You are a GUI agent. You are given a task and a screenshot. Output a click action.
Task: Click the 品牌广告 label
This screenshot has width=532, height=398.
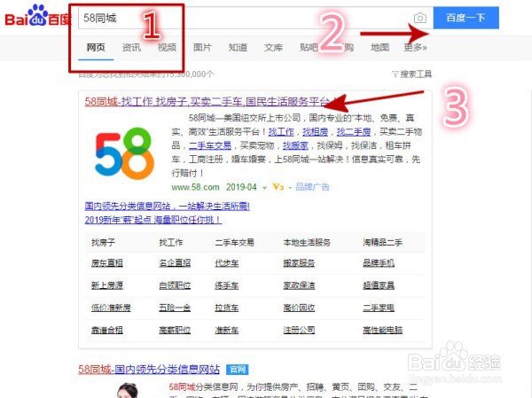[x=312, y=187]
